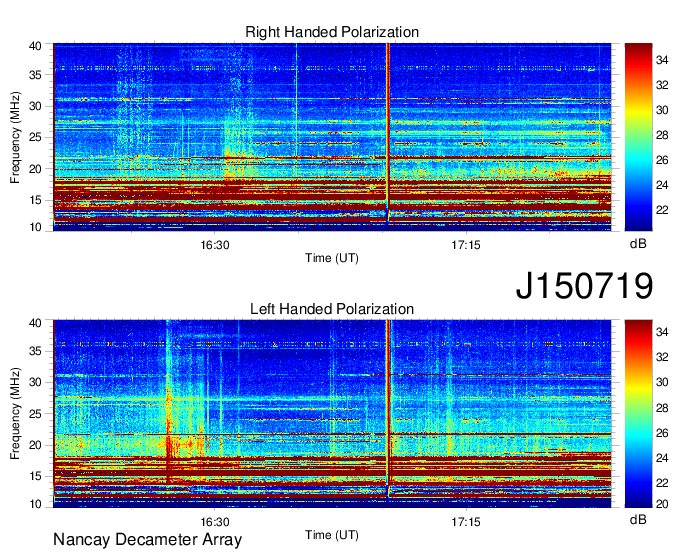Click 28 dB tick on right-handed color bar
The width and height of the screenshot is (680, 552).
tap(662, 135)
